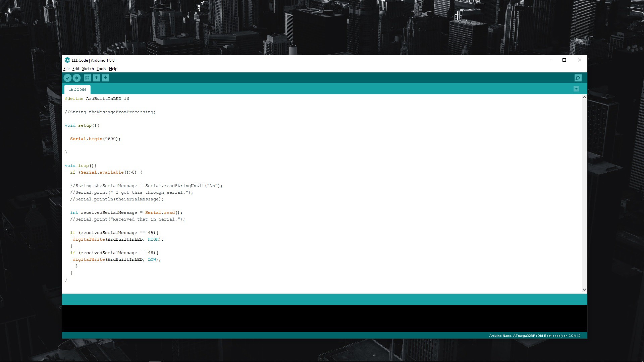Viewport: 644px width, 362px height.
Task: Place cursor on the Serial.begin line
Action: pyautogui.click(x=95, y=138)
